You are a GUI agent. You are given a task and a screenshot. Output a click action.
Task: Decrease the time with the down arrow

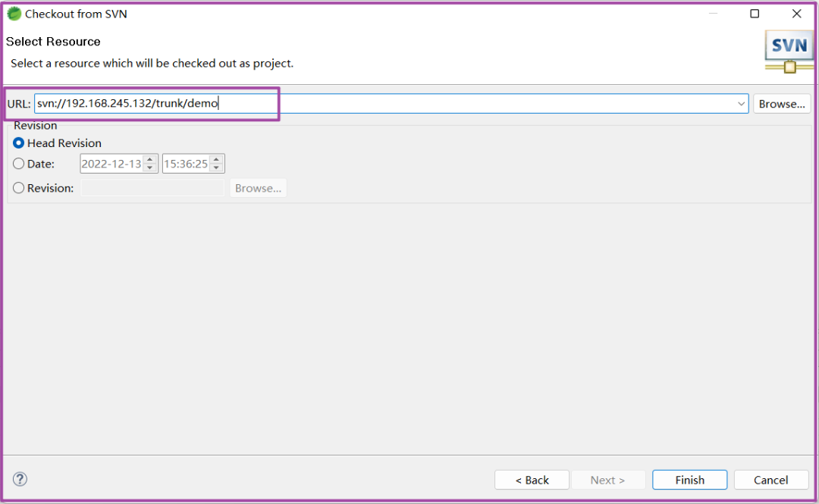coord(216,167)
